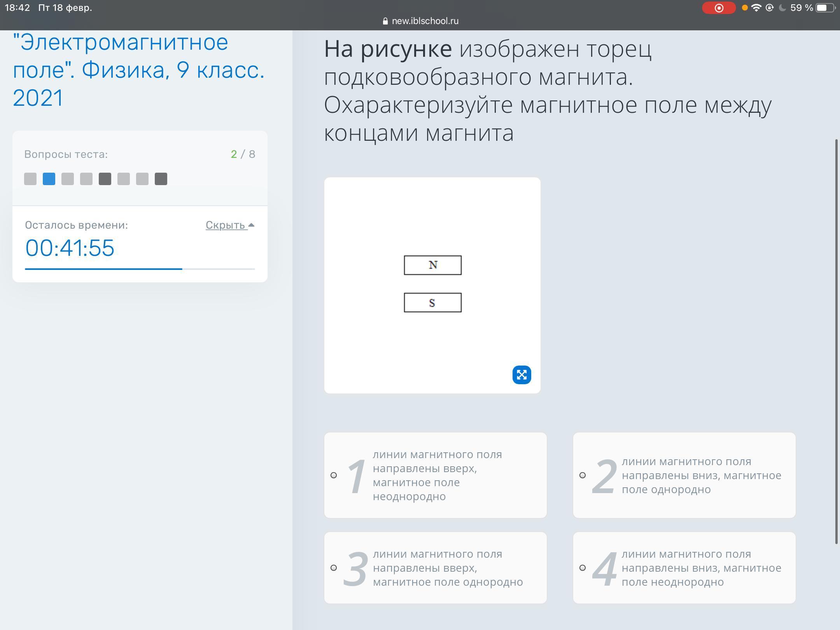Click the time remaining progress bar
The width and height of the screenshot is (840, 630).
point(140,269)
